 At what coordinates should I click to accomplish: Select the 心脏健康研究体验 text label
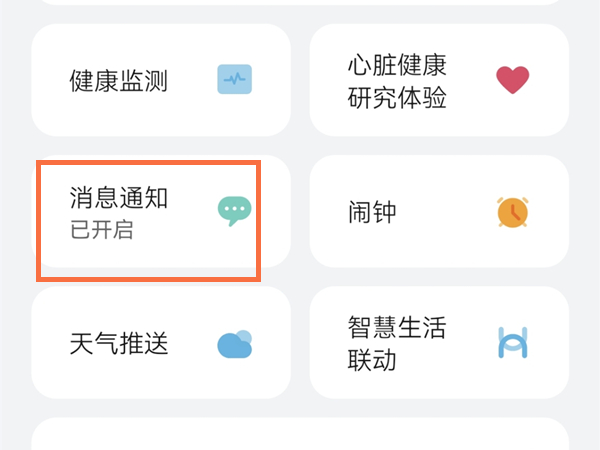point(396,82)
